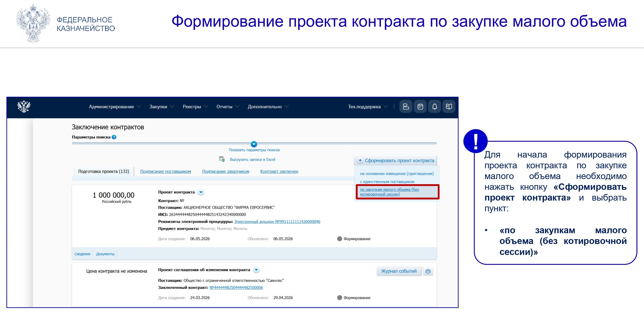Open Сведения tab of first contract
The height and width of the screenshot is (316, 644).
pyautogui.click(x=82, y=254)
